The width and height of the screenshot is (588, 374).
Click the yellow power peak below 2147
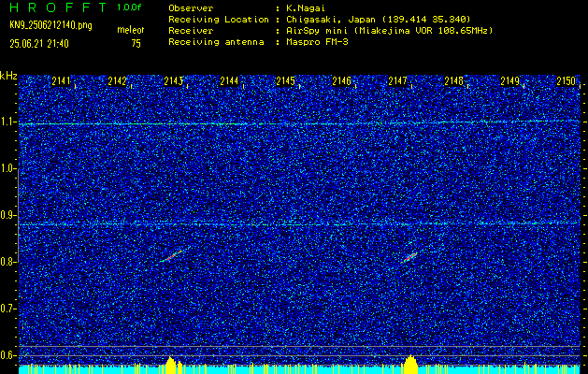pos(410,364)
